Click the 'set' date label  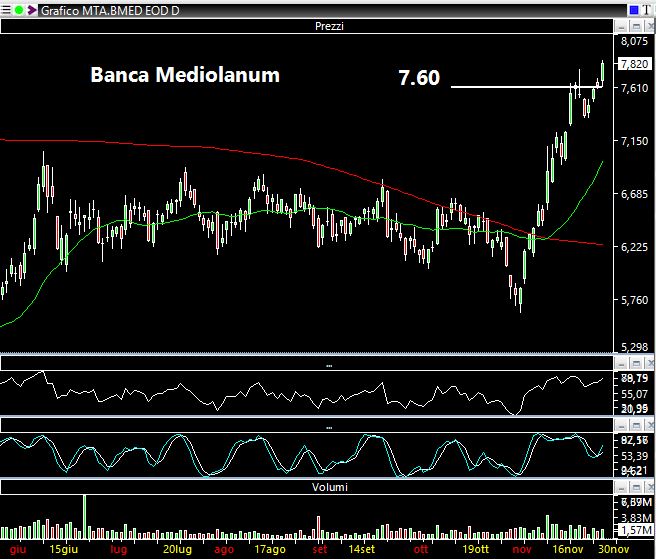point(320,549)
